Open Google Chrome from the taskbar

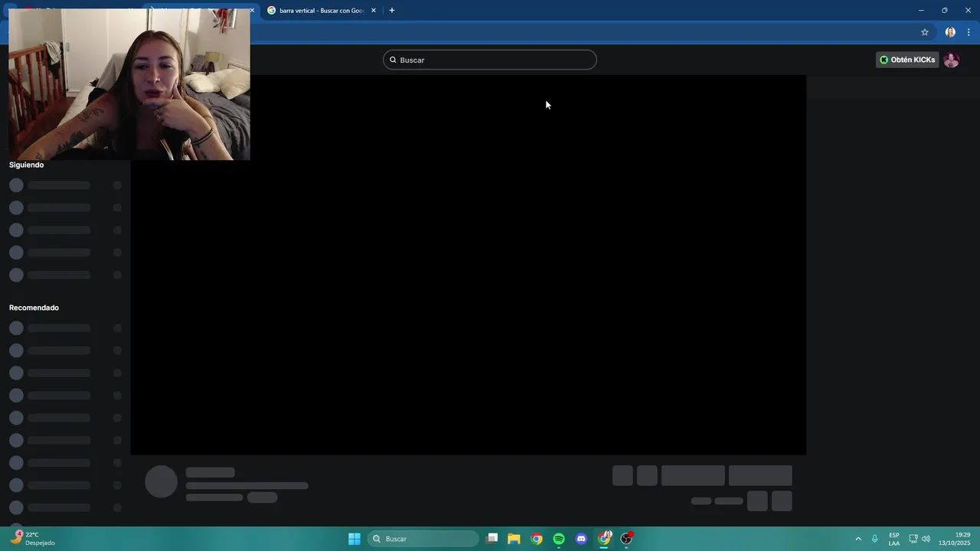[x=537, y=539]
